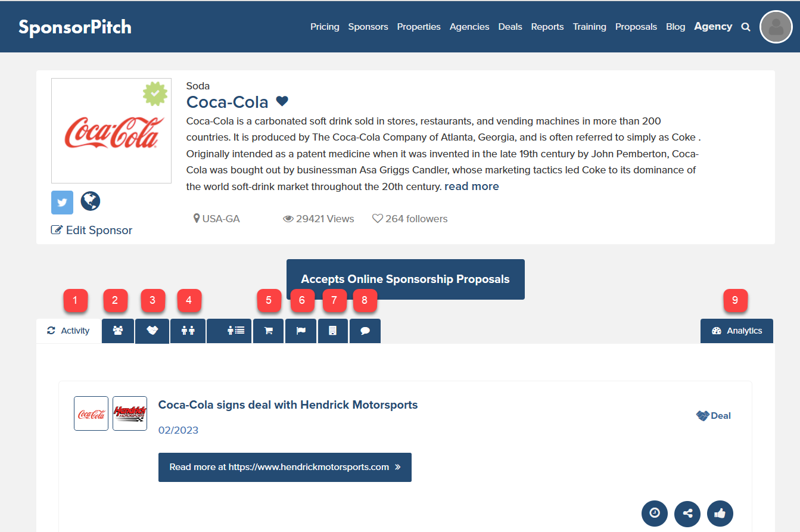The height and width of the screenshot is (532, 800).
Task: Open the flag tab icon
Action: [x=301, y=331]
